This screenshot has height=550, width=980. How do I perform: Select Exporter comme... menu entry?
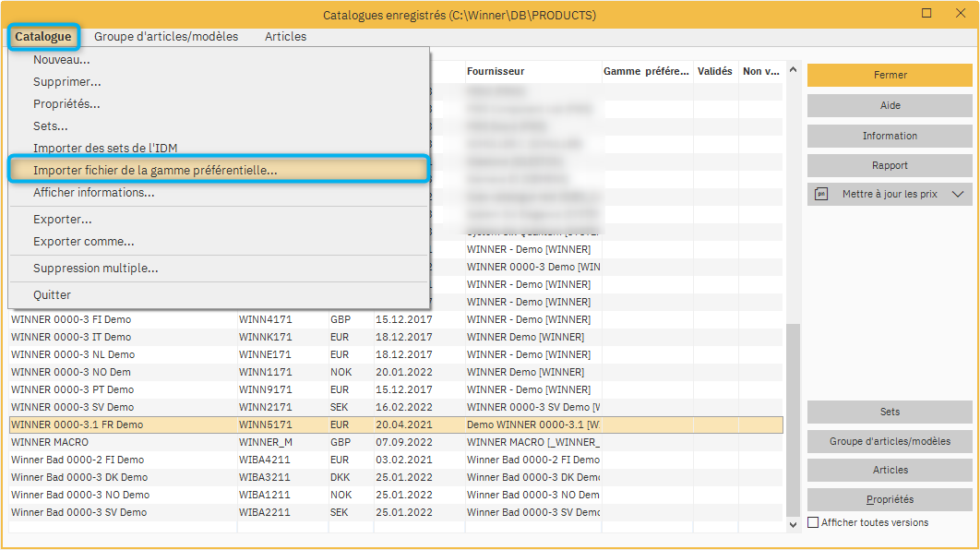(x=84, y=242)
